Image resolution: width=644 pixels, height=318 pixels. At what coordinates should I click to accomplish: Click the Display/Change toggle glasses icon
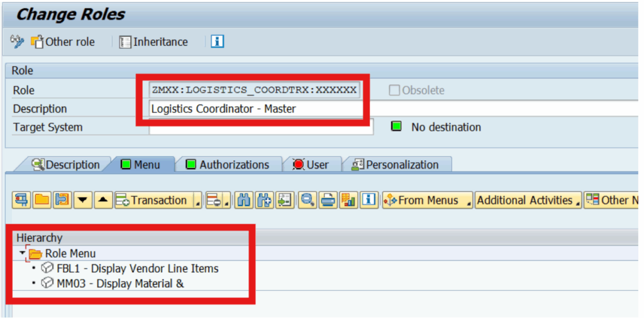[x=17, y=41]
